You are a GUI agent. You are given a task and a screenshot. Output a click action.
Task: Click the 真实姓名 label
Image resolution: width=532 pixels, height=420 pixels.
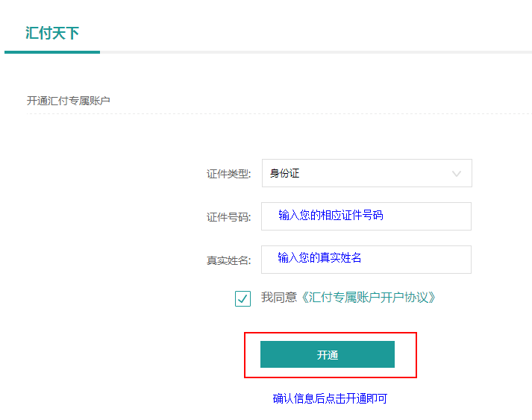(228, 260)
